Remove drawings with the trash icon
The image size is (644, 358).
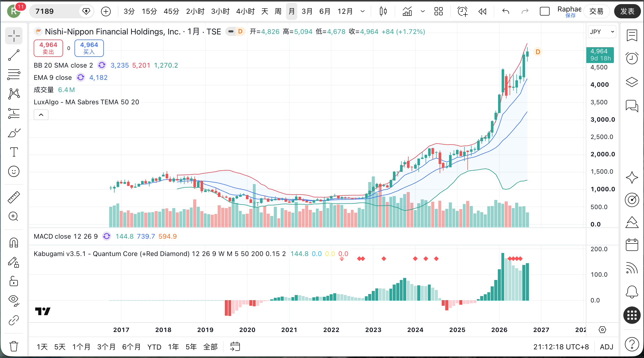click(14, 346)
